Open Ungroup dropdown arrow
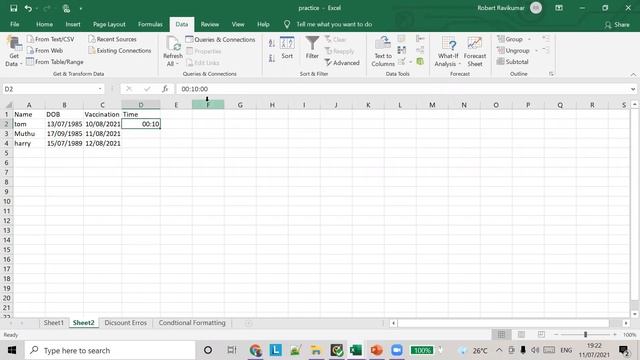The height and width of the screenshot is (360, 640). pyautogui.click(x=536, y=51)
